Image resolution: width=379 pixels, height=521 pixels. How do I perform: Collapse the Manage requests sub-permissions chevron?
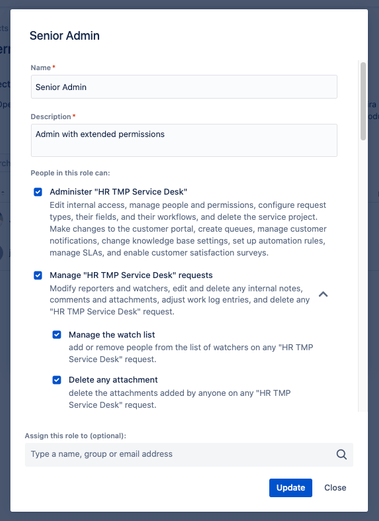323,294
